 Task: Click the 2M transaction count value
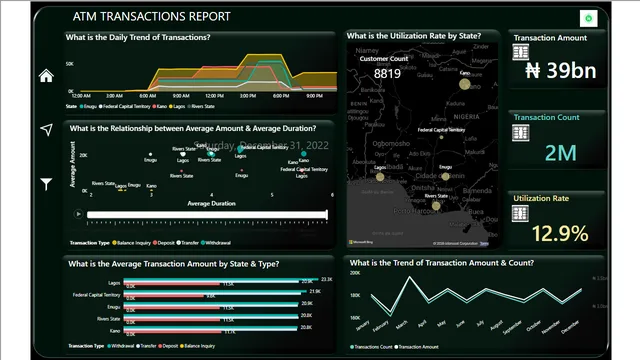[x=561, y=153]
